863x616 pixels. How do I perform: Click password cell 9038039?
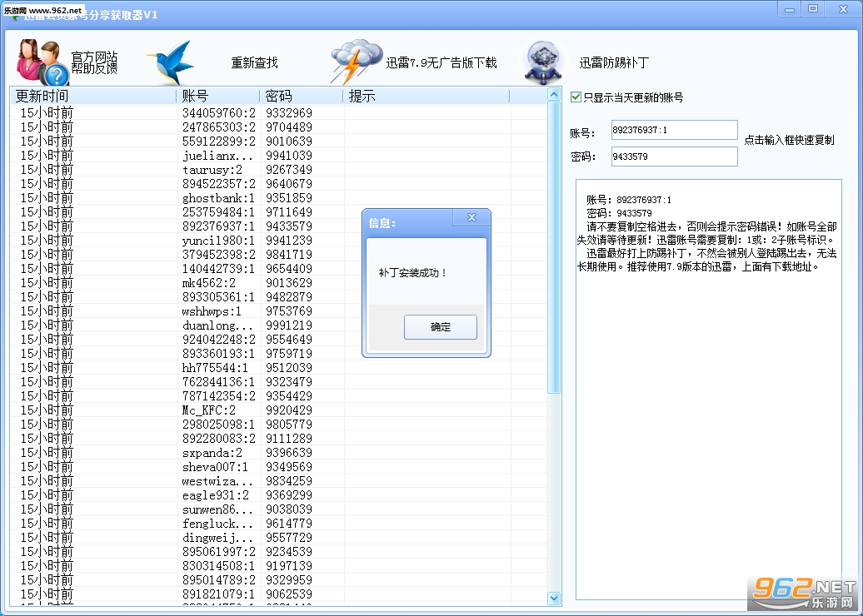click(x=289, y=509)
